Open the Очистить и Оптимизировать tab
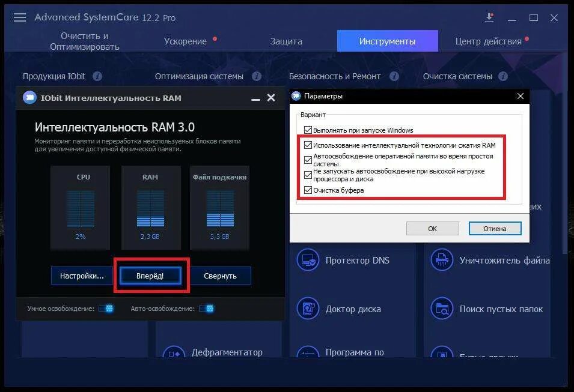The width and height of the screenshot is (574, 392). click(85, 41)
